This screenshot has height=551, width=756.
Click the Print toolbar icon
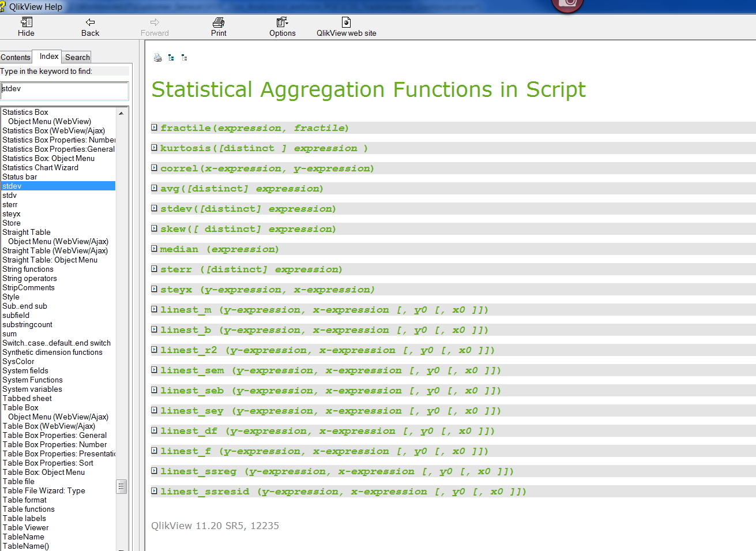pos(219,23)
